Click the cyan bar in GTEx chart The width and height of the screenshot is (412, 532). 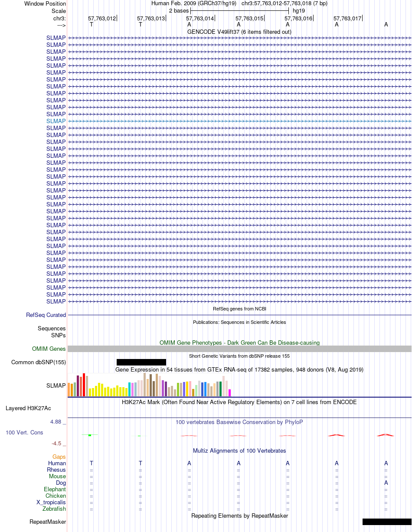129,389
